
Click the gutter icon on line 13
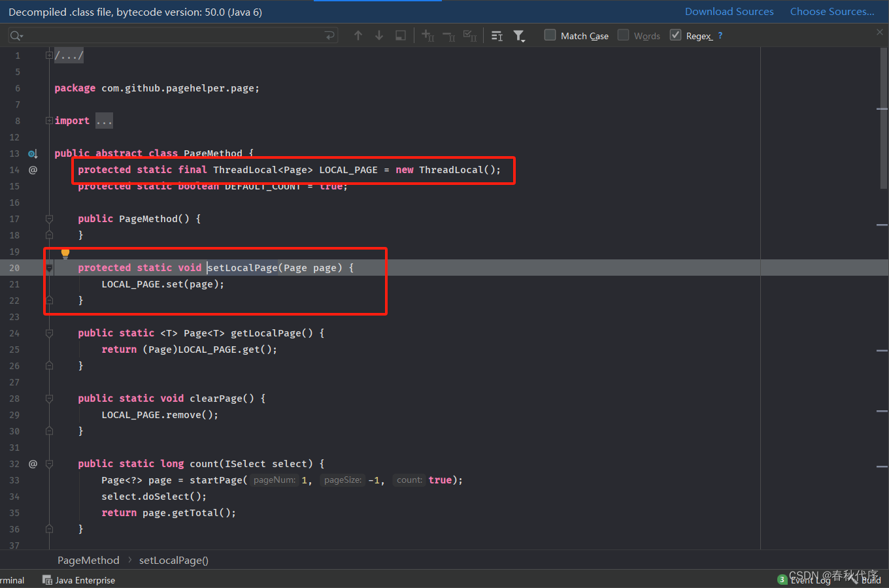(x=33, y=154)
